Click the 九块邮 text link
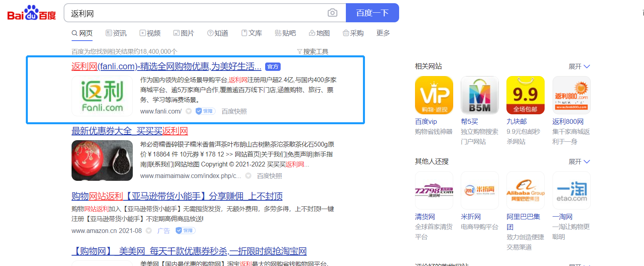The width and height of the screenshot is (644, 266). 516,122
